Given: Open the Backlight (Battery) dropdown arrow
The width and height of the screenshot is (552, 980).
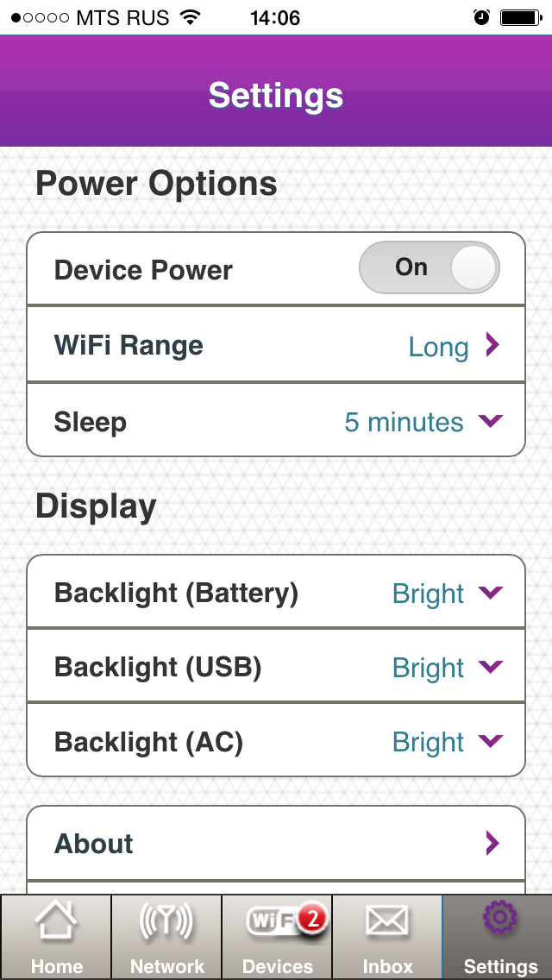Looking at the screenshot, I should pos(490,592).
